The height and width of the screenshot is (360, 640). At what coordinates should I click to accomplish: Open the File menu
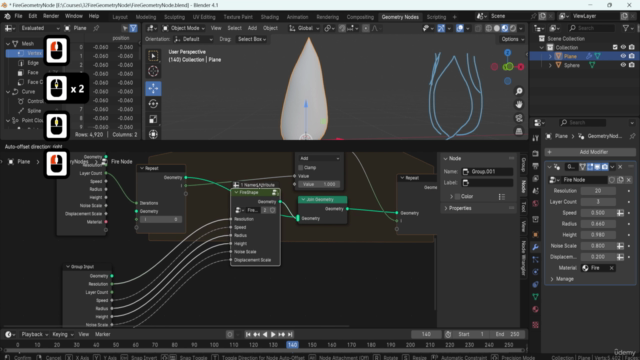click(x=18, y=16)
